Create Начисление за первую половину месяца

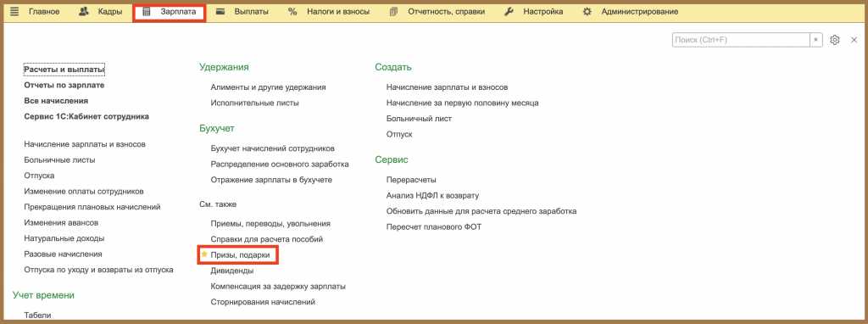[x=463, y=103]
